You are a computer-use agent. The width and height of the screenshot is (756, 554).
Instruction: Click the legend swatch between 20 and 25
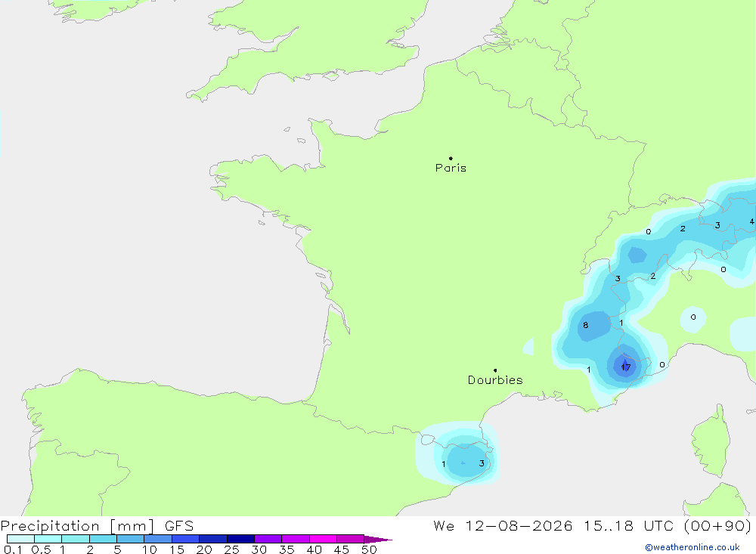point(213,539)
